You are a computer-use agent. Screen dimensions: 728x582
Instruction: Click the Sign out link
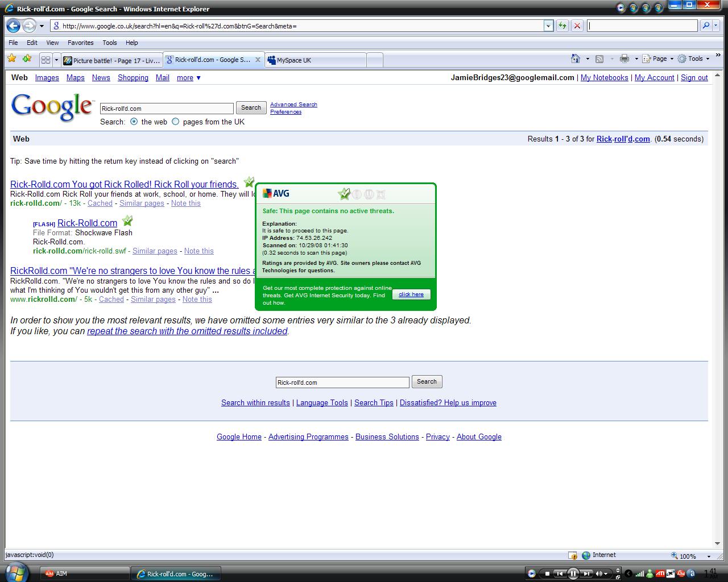tap(694, 78)
